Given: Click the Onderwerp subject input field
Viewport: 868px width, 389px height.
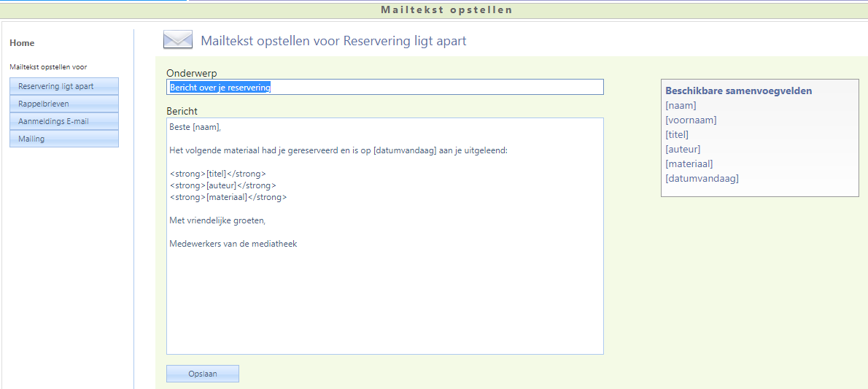Looking at the screenshot, I should pos(384,88).
